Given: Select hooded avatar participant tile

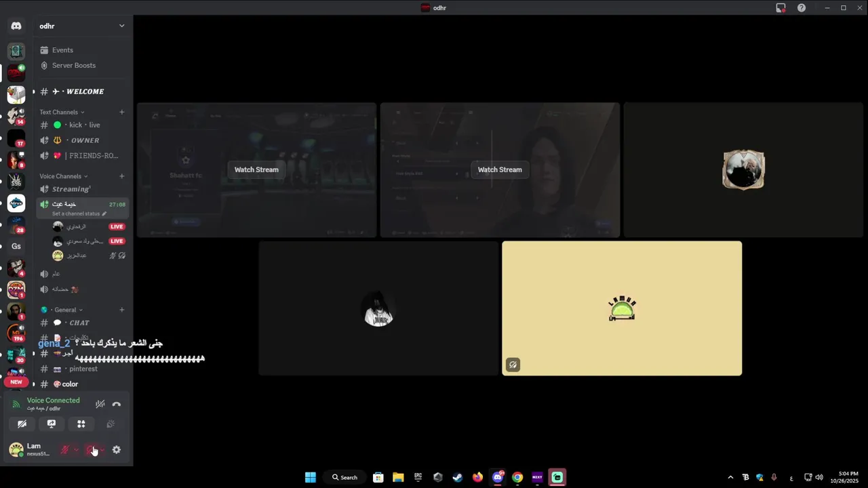Looking at the screenshot, I should point(378,308).
